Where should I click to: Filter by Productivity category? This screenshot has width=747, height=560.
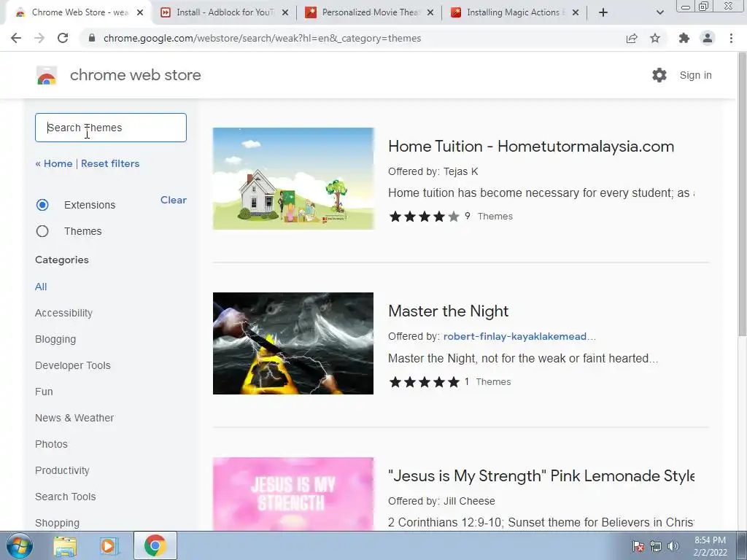[63, 470]
